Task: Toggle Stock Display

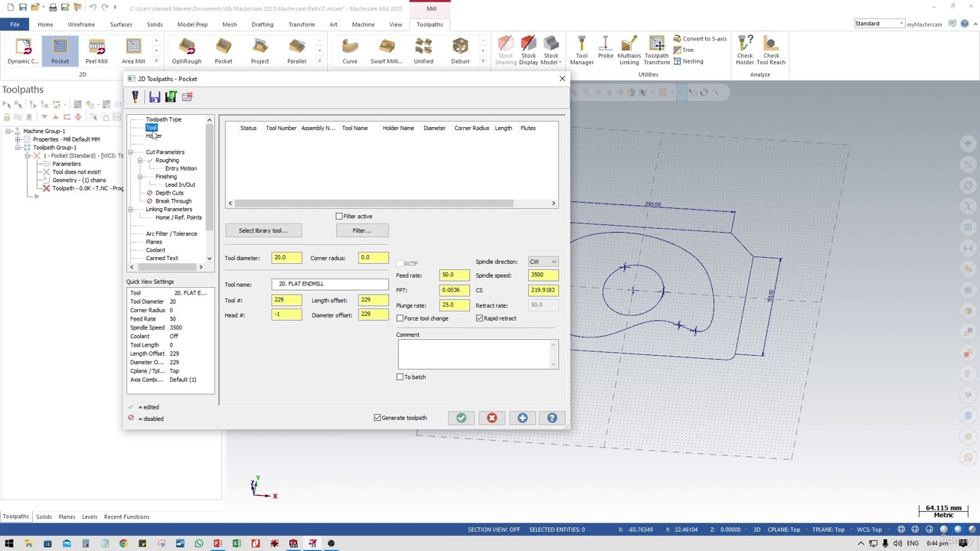Action: (x=528, y=51)
